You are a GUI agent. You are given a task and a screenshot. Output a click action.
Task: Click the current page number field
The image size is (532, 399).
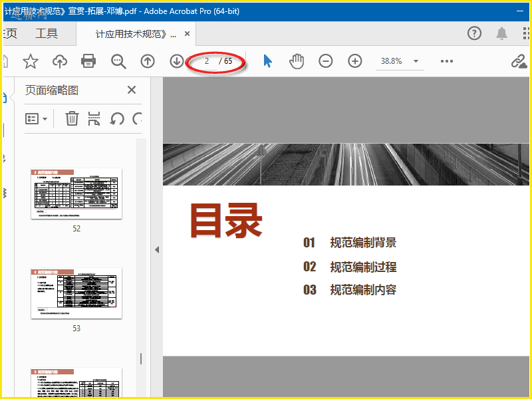coord(206,61)
